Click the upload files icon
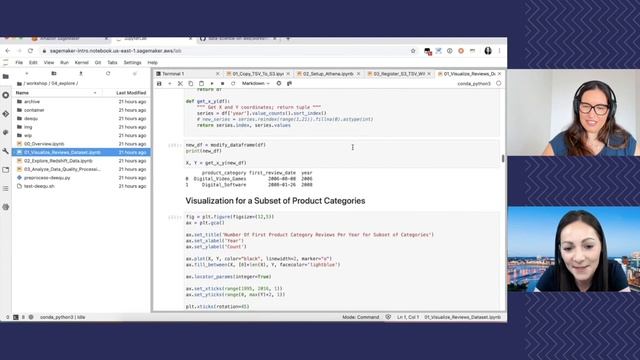Screen dimensions: 640x360 coord(81,73)
